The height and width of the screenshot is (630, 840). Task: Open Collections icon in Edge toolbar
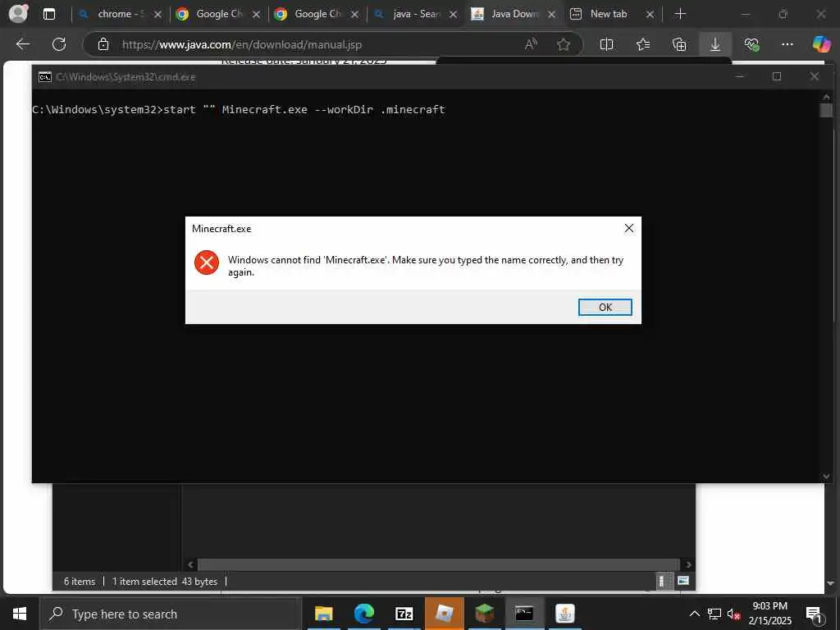coord(678,44)
